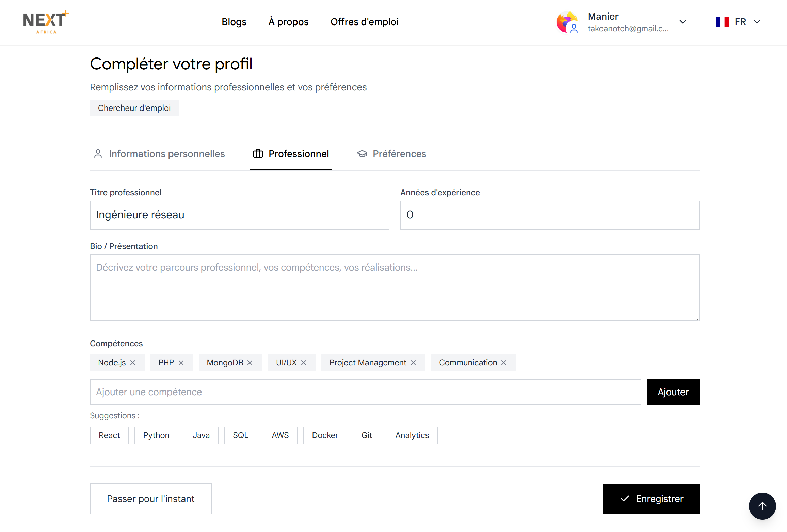787x532 pixels.
Task: Open the Blogs link
Action: (234, 22)
